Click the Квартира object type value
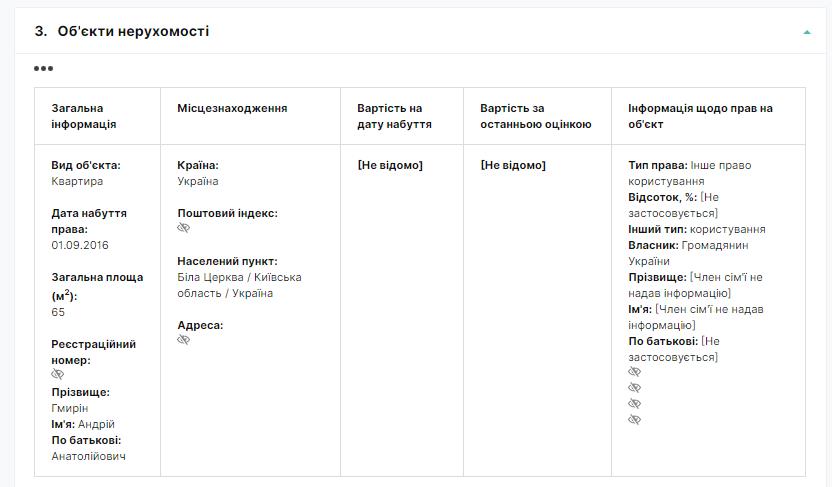The height and width of the screenshot is (487, 832). 77,182
